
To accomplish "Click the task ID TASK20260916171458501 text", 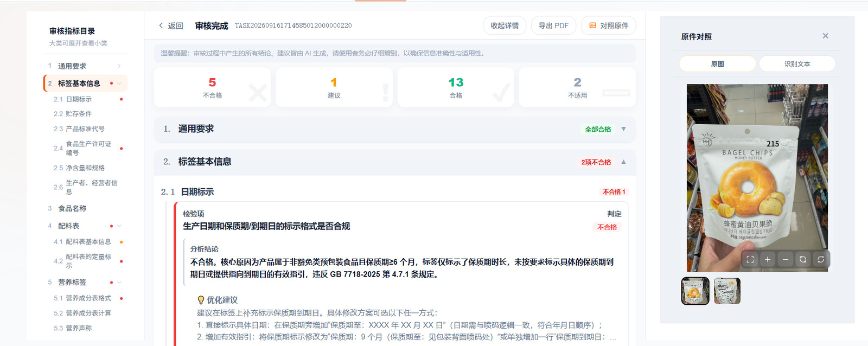I will tap(293, 25).
